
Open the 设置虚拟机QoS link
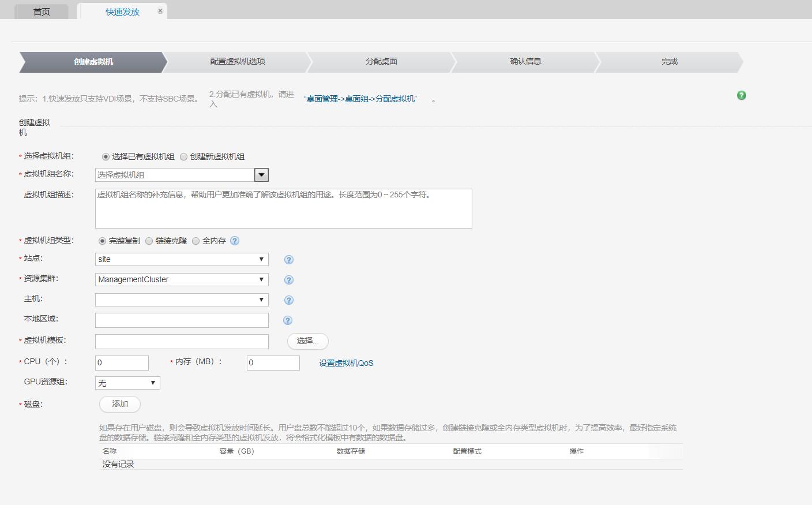(345, 362)
